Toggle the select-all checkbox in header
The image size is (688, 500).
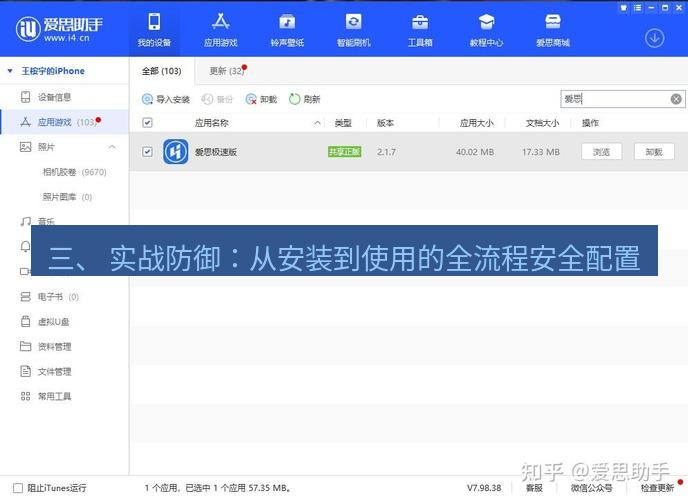[147, 123]
